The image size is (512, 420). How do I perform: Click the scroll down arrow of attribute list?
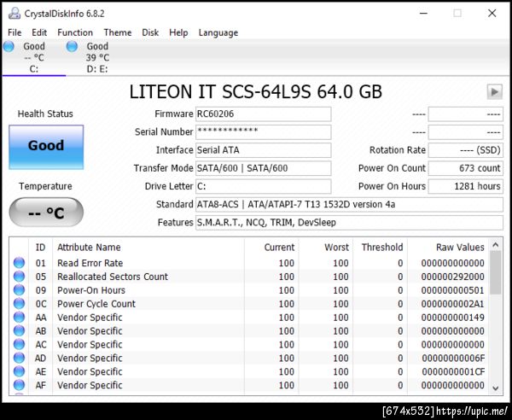(x=495, y=388)
